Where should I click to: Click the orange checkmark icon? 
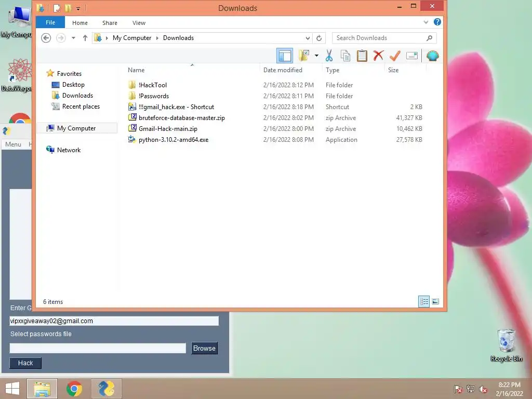coord(395,56)
